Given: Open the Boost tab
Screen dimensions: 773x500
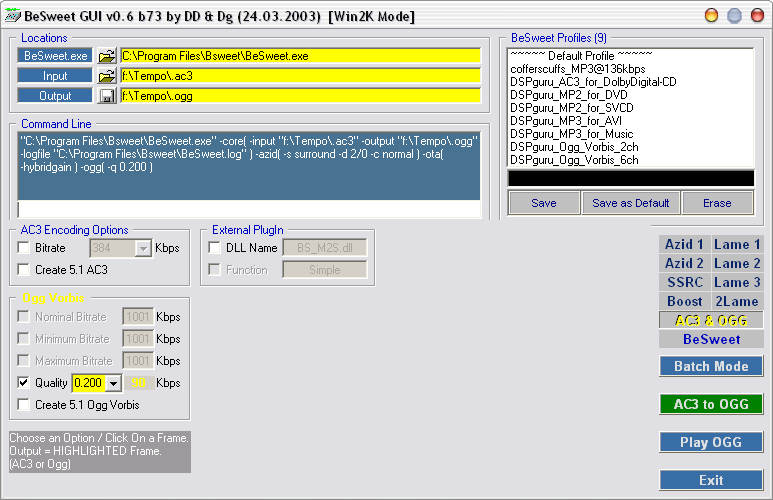Looking at the screenshot, I should pyautogui.click(x=684, y=301).
